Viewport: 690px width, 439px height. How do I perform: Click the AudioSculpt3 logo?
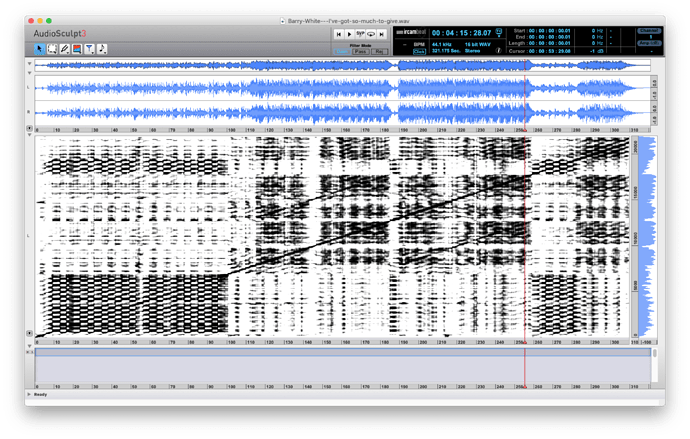[60, 33]
